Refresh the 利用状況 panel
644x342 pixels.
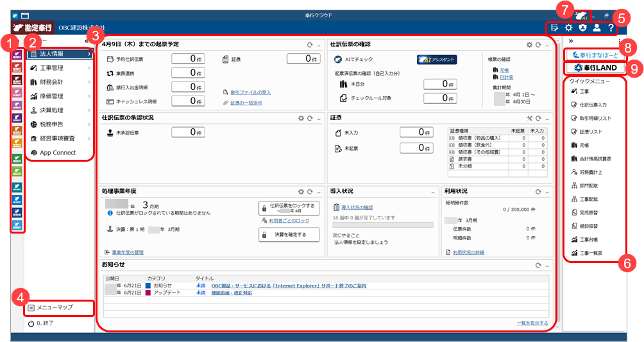[538, 192]
